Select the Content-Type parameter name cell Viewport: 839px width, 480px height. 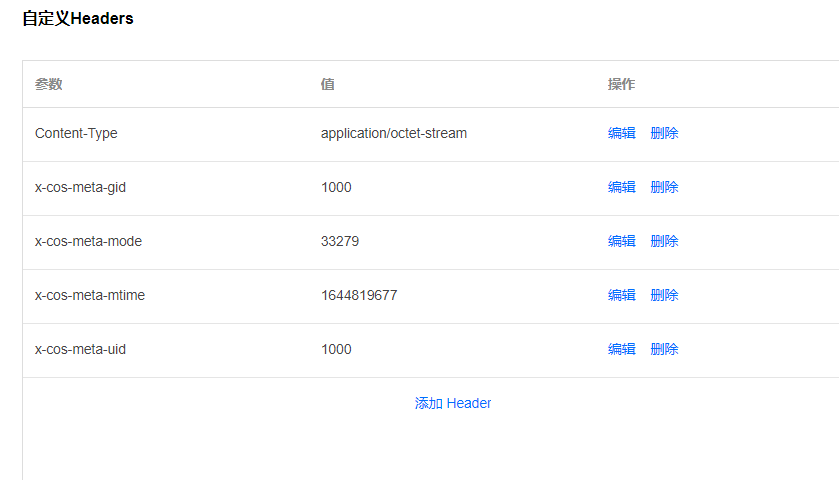[x=76, y=133]
